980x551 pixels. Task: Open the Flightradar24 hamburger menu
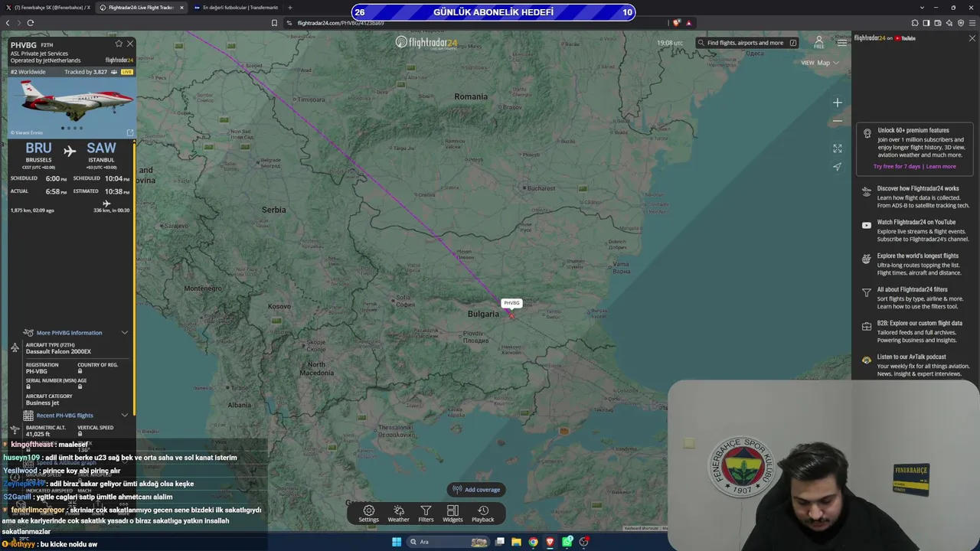pyautogui.click(x=841, y=43)
